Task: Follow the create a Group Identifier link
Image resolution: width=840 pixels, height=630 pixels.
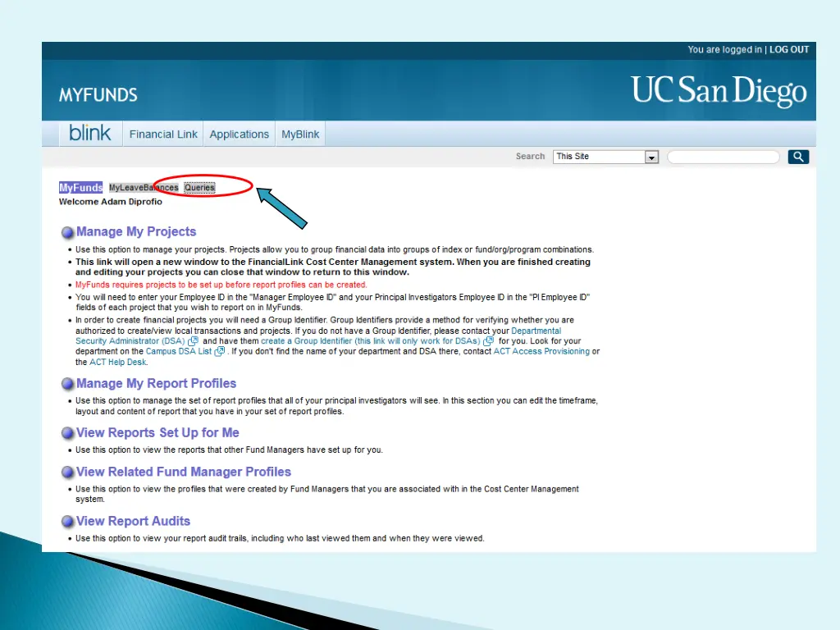Action: click(370, 340)
